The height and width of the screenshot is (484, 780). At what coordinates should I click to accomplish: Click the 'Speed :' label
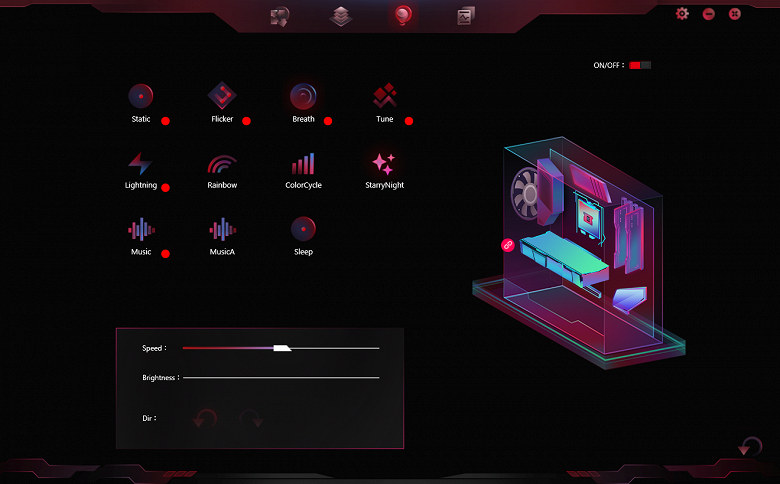[x=154, y=348]
